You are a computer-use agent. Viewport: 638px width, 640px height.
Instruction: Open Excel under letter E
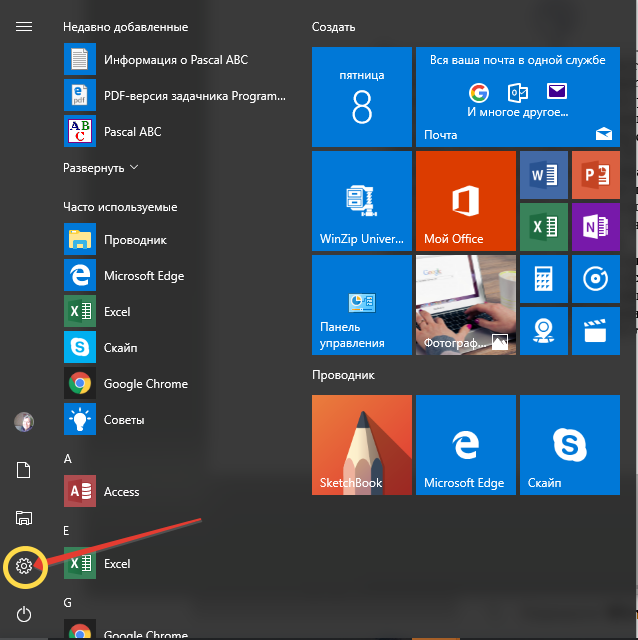point(176,563)
